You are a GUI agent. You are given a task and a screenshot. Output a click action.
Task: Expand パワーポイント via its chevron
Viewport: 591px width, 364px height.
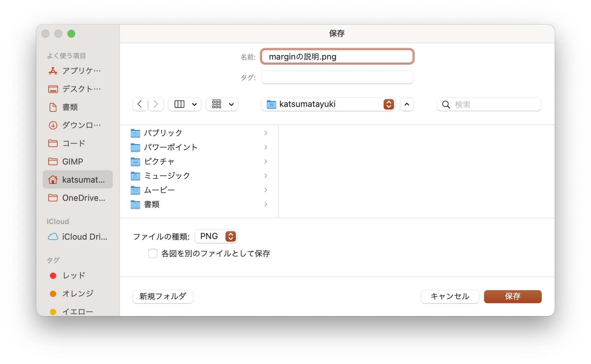point(266,147)
